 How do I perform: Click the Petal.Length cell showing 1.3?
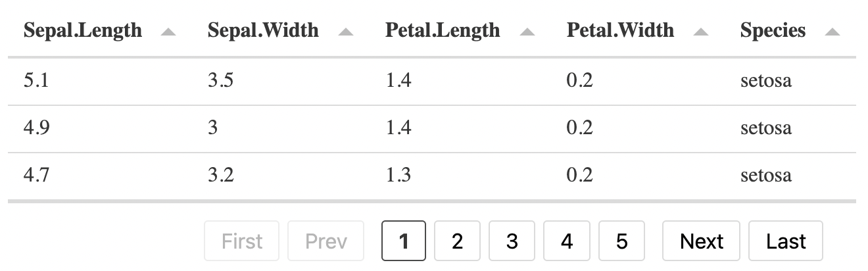[x=398, y=176]
